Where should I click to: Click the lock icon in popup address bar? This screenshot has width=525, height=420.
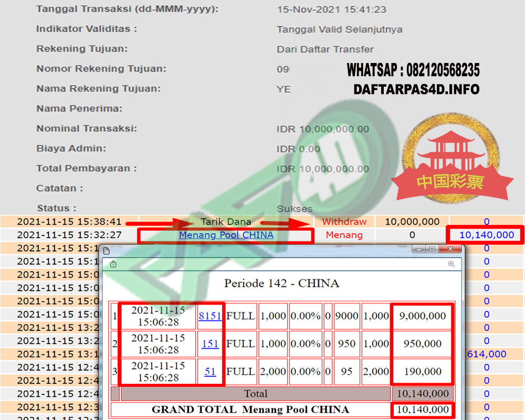coord(113,264)
